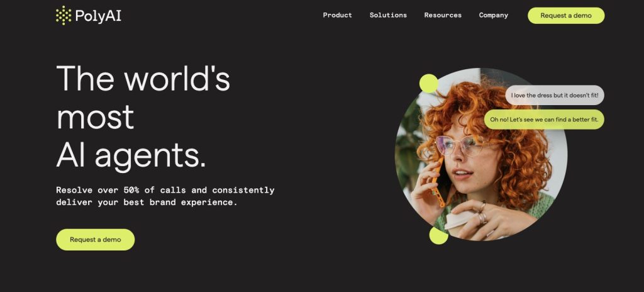Image resolution: width=644 pixels, height=292 pixels.
Task: Click the hero Request a demo button
Action: pyautogui.click(x=96, y=240)
